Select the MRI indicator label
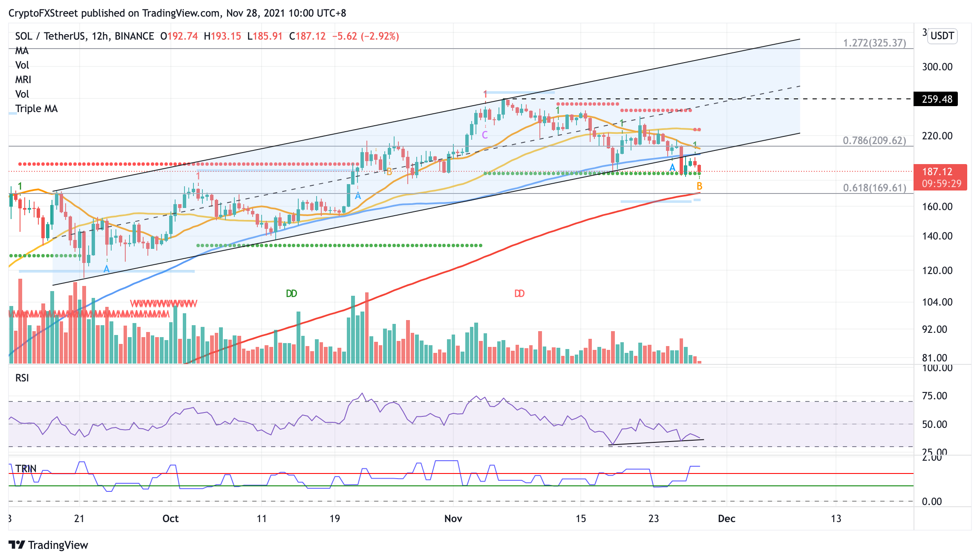 23,80
